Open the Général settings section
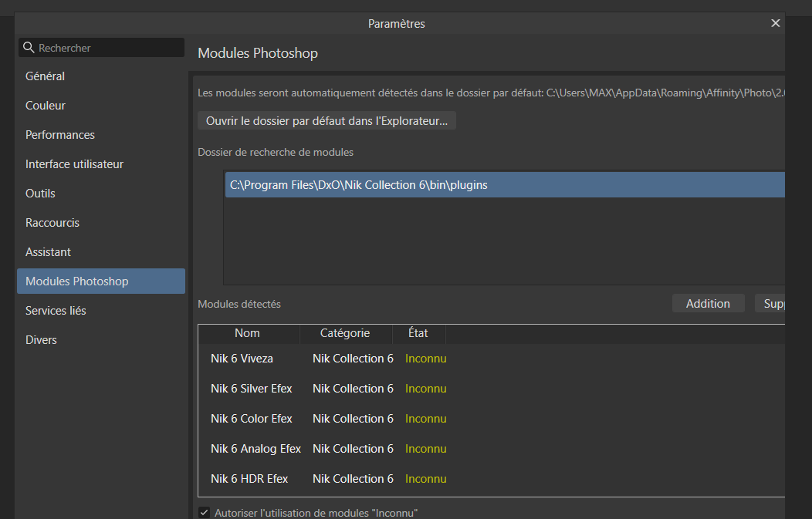Screen dimensions: 812x519 101,76
